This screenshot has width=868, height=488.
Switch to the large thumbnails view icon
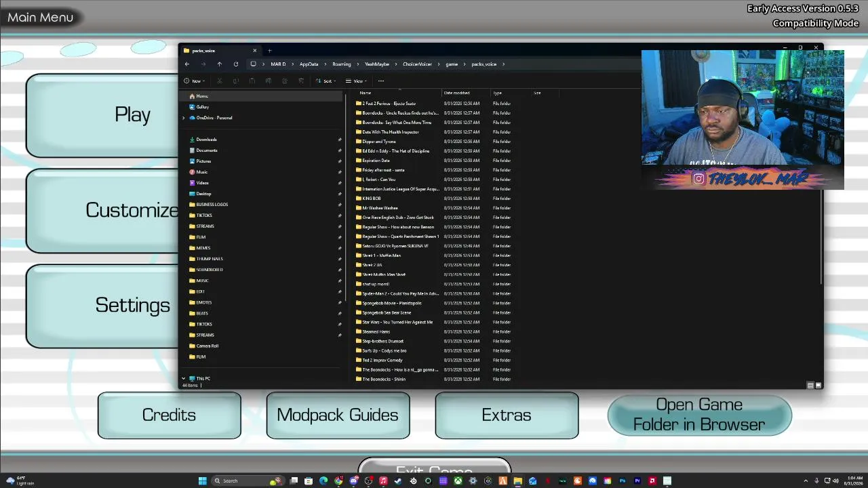click(818, 385)
